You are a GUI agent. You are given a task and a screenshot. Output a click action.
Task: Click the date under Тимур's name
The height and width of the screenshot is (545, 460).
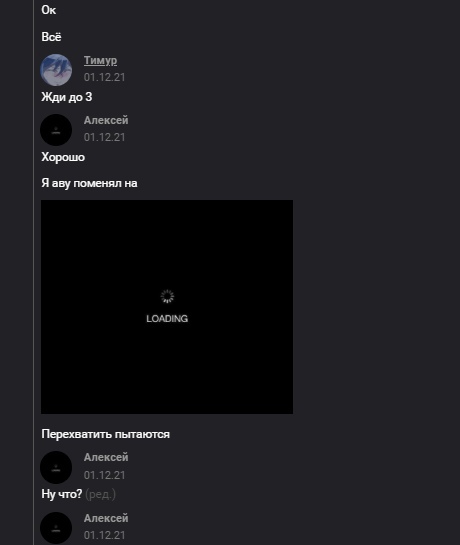[104, 77]
